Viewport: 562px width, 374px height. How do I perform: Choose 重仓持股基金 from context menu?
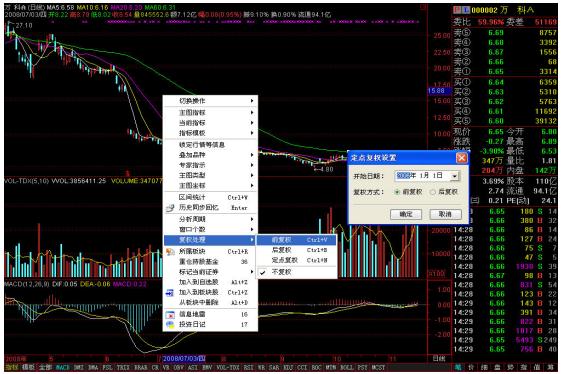click(x=210, y=262)
